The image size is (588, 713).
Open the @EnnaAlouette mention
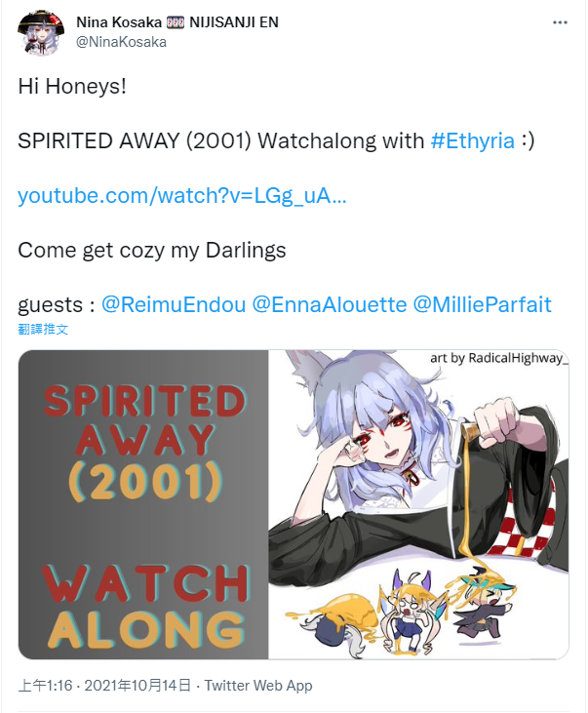pyautogui.click(x=330, y=304)
